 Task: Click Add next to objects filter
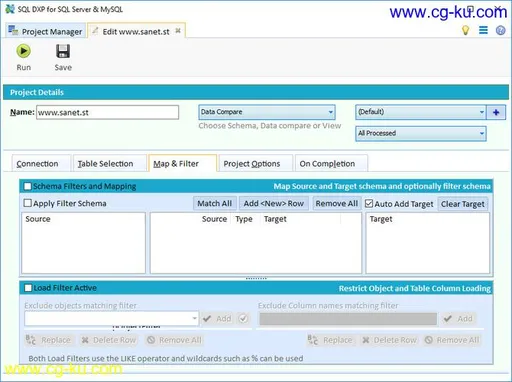coord(217,319)
